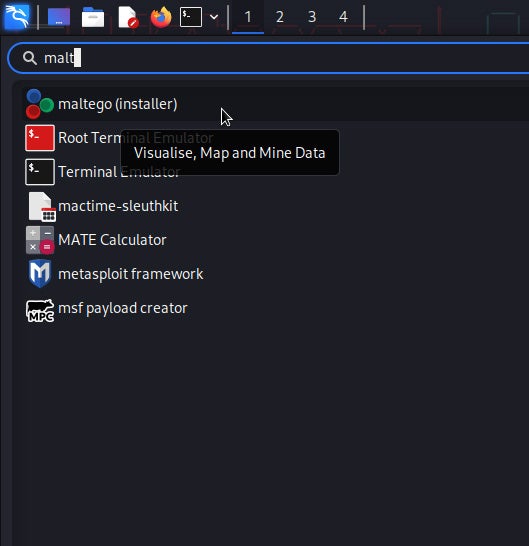This screenshot has height=546, width=529.
Task: Switch to workspace 1
Action: [248, 17]
